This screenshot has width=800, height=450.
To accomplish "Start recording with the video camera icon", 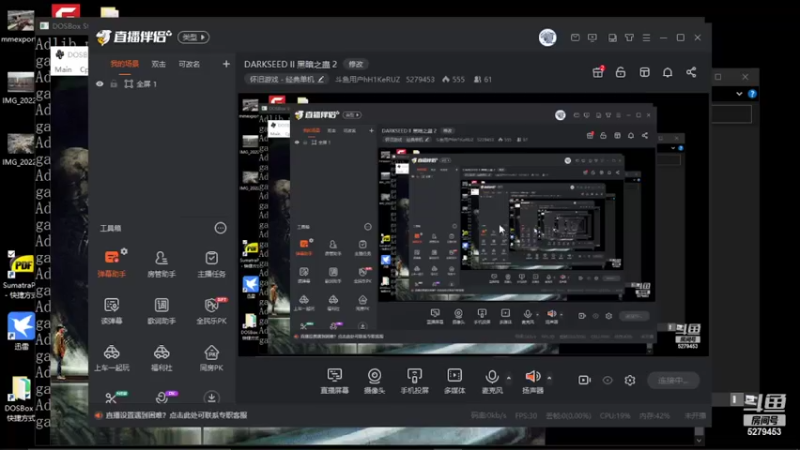I will pos(584,380).
